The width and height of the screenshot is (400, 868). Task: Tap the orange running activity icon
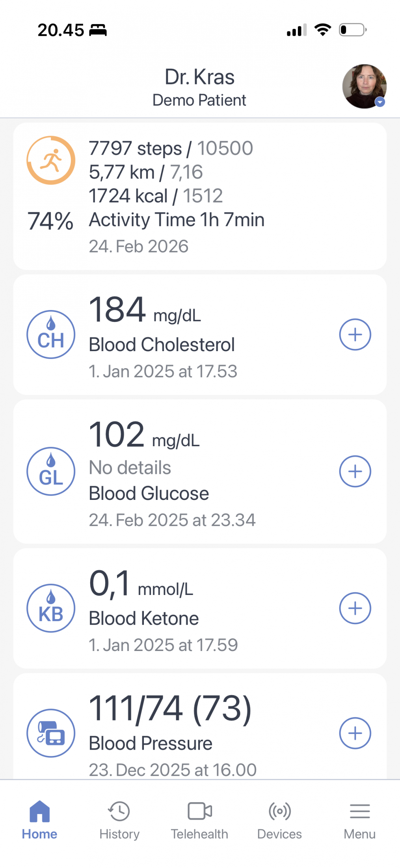click(x=51, y=160)
